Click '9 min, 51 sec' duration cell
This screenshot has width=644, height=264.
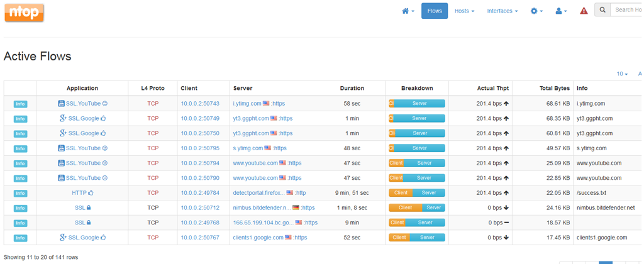[x=352, y=192]
